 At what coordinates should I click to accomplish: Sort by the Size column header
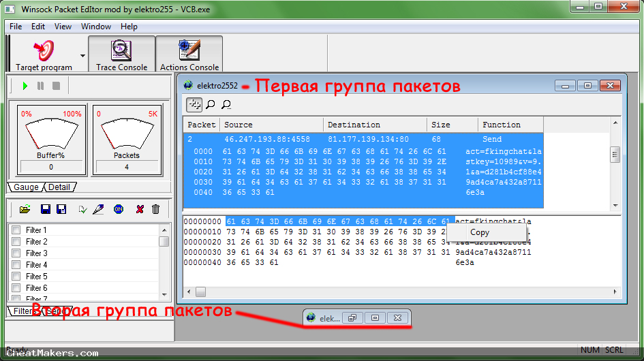click(453, 125)
